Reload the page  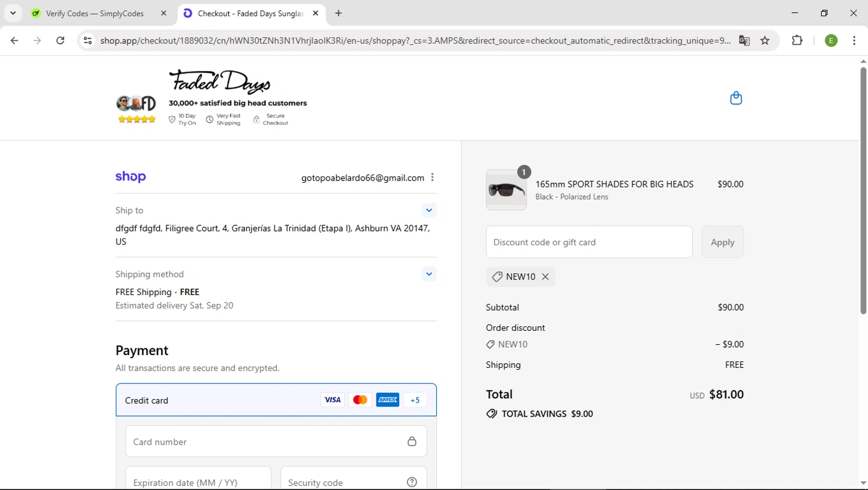click(60, 40)
